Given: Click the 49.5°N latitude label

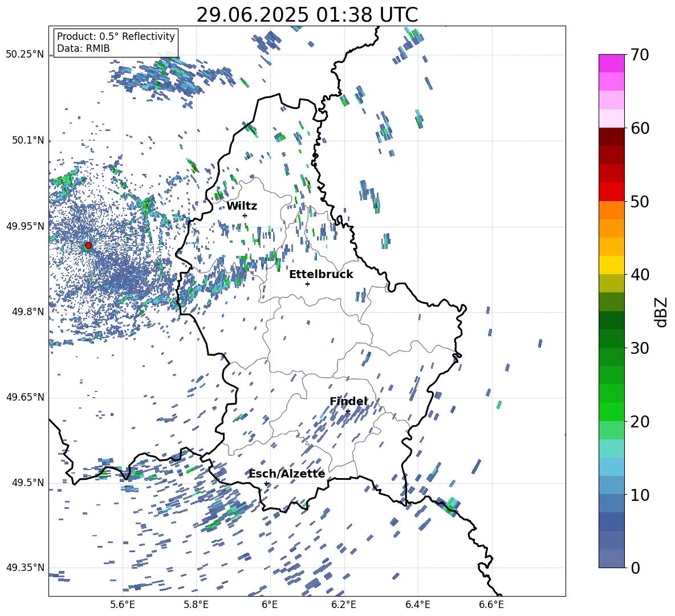Looking at the screenshot, I should click(28, 483).
